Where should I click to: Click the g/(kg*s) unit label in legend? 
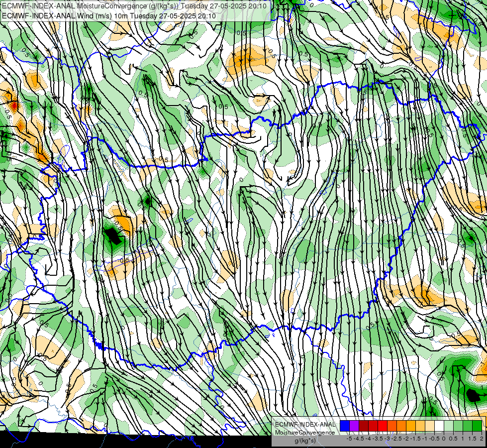[305, 441]
